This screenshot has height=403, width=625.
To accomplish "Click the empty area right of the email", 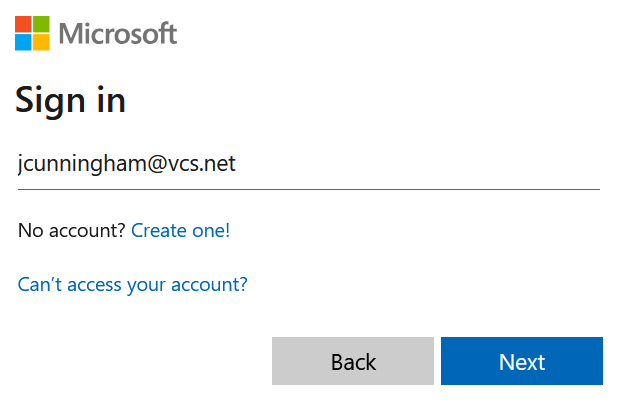I will click(x=420, y=164).
